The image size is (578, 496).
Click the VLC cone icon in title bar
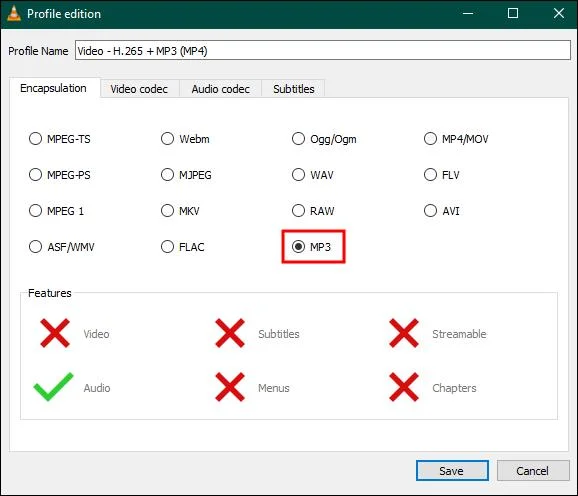[14, 13]
